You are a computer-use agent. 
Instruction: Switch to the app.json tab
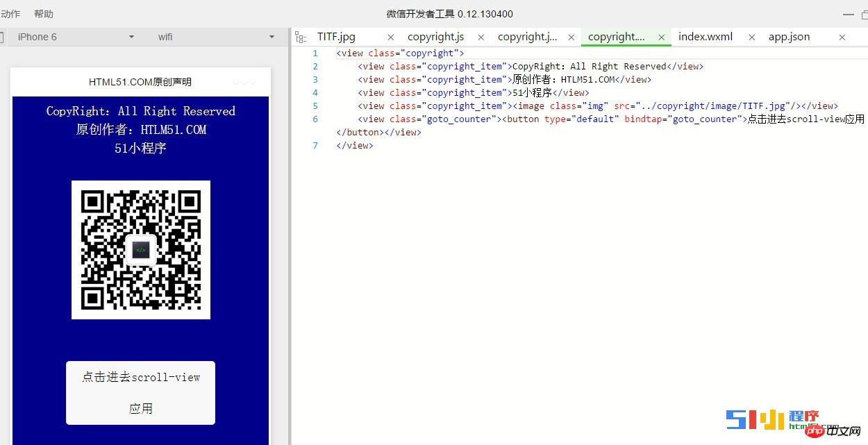tap(789, 37)
